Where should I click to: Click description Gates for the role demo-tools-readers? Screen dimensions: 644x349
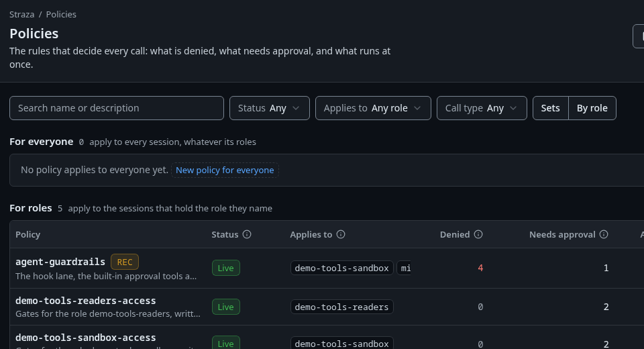108,313
